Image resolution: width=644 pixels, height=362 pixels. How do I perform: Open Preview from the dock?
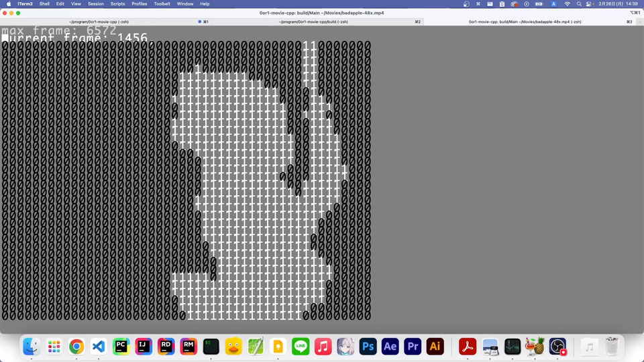490,347
